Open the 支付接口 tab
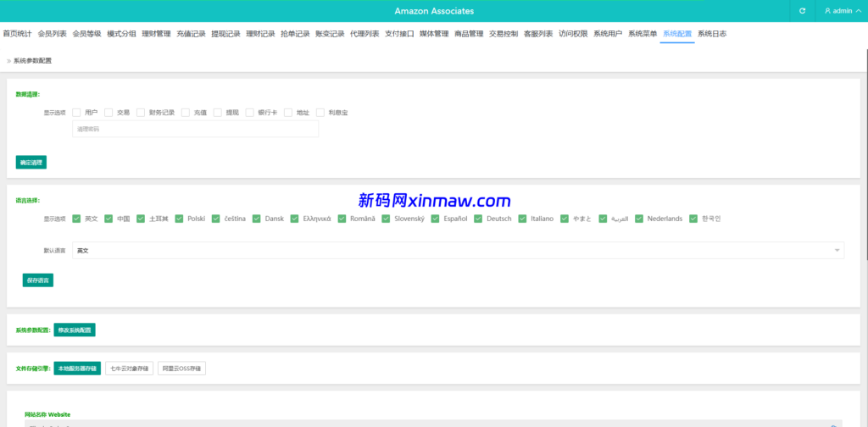868x427 pixels. pyautogui.click(x=399, y=34)
